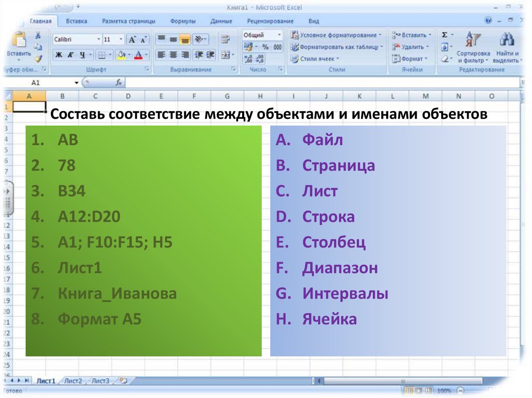Switch to the Главная ribbon tab
The width and height of the screenshot is (532, 398).
pyautogui.click(x=41, y=21)
